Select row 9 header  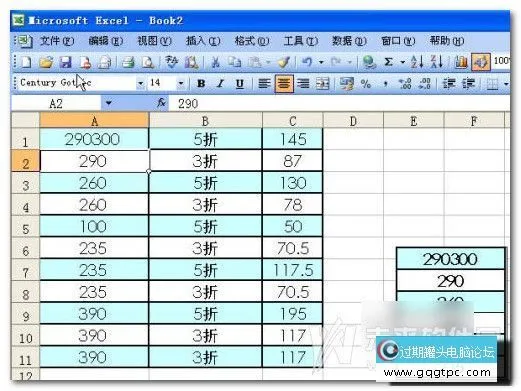coord(25,314)
